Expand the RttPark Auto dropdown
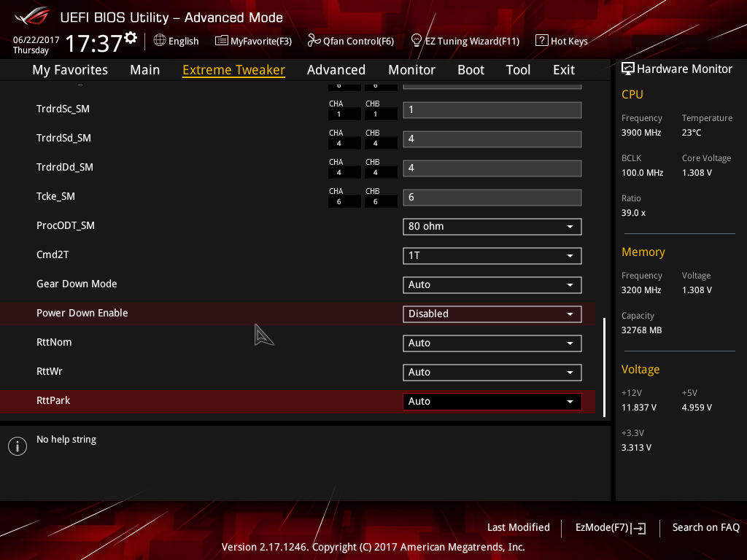The width and height of the screenshot is (747, 560). coord(492,402)
